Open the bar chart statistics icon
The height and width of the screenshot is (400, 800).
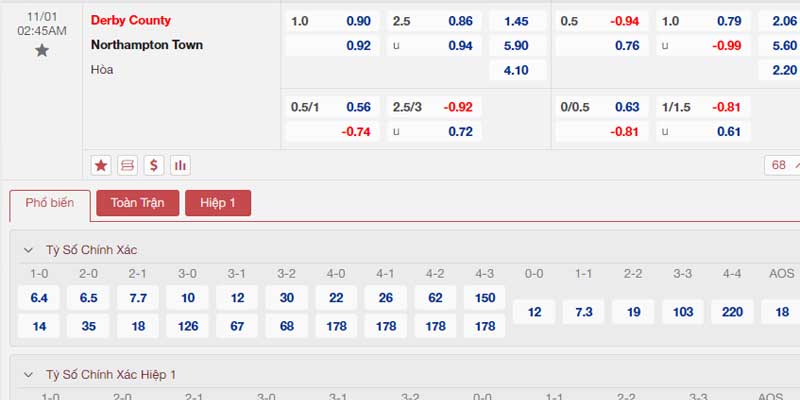[x=181, y=165]
